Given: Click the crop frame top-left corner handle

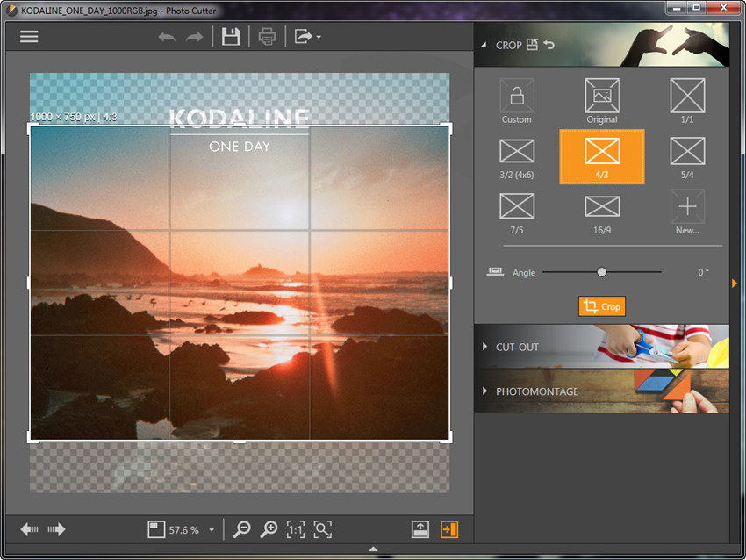Looking at the screenshot, I should [32, 127].
